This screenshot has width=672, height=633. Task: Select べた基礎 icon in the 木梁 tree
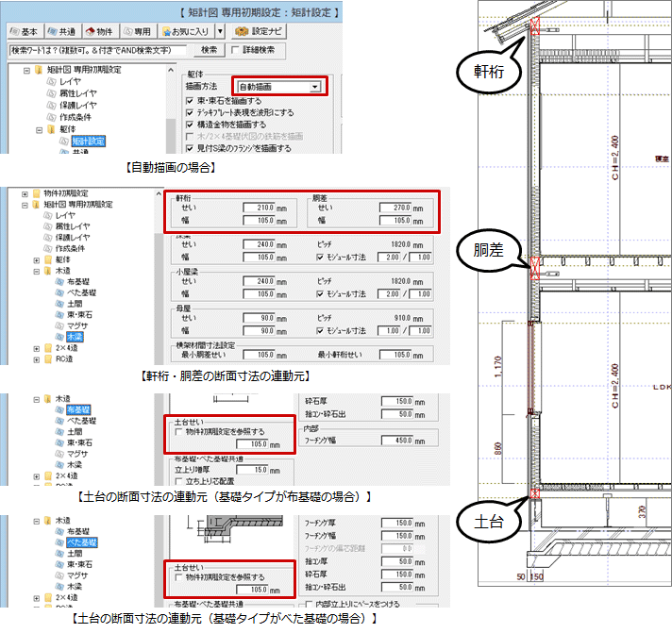pos(59,293)
